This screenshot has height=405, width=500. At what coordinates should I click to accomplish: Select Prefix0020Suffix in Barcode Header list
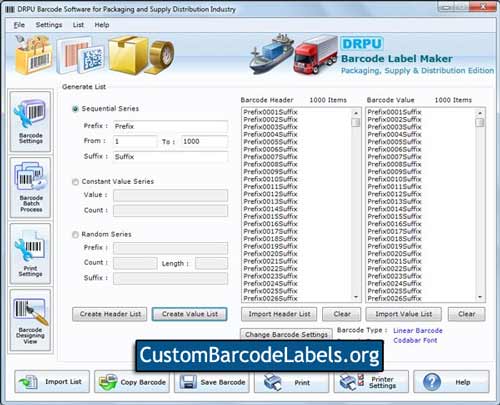270,254
